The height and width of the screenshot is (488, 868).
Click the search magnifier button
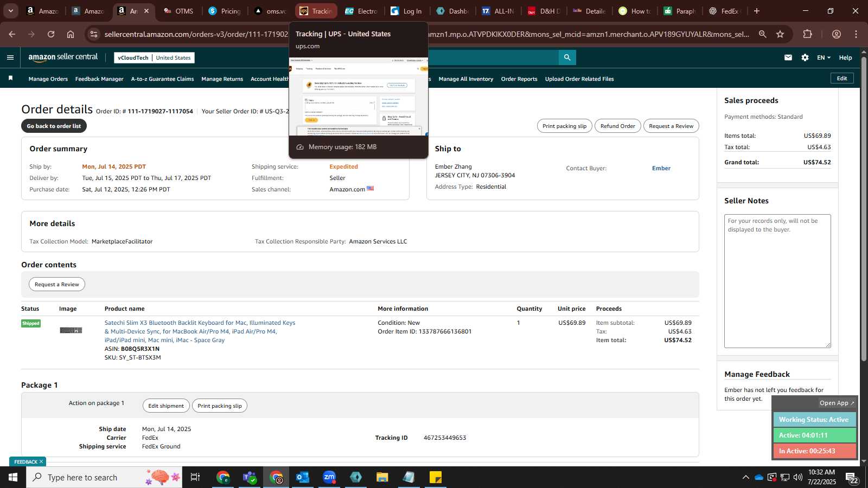pos(567,57)
